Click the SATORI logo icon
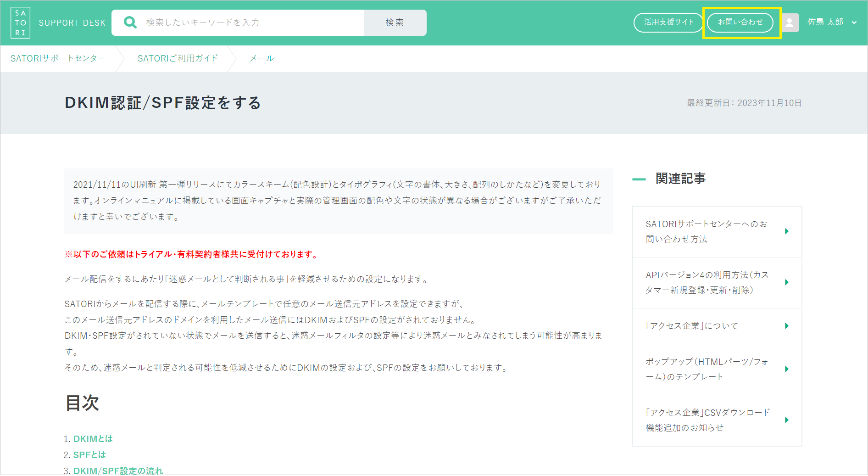 pyautogui.click(x=21, y=22)
